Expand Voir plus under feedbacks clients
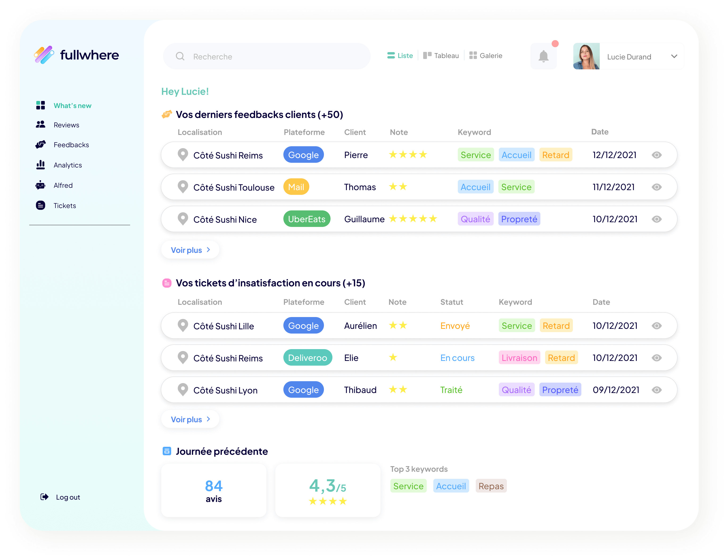The height and width of the screenshot is (560, 728). (190, 250)
